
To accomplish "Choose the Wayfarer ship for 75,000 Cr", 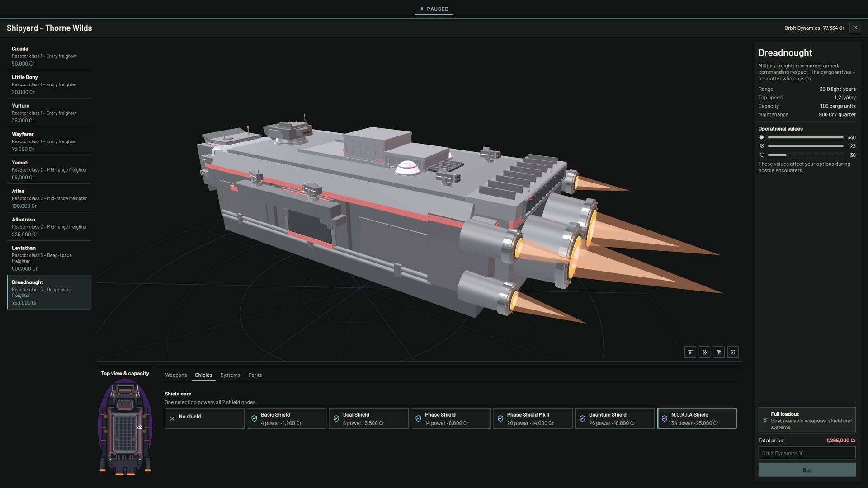I will pos(49,141).
